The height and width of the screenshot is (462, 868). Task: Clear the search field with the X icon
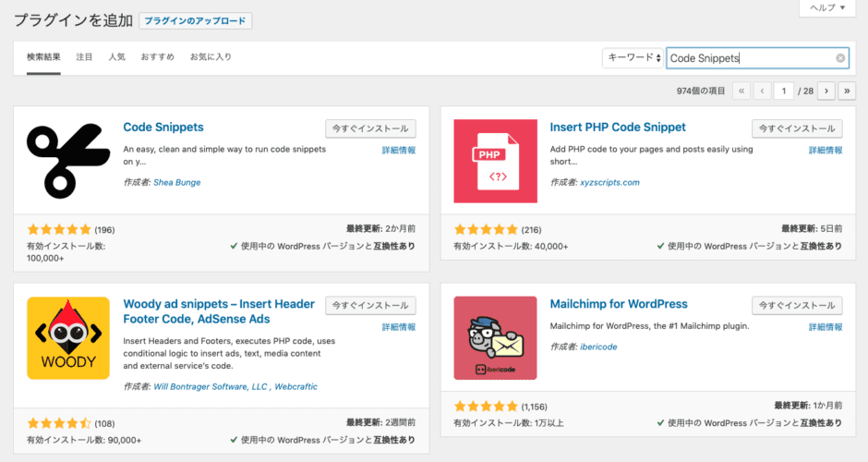840,58
